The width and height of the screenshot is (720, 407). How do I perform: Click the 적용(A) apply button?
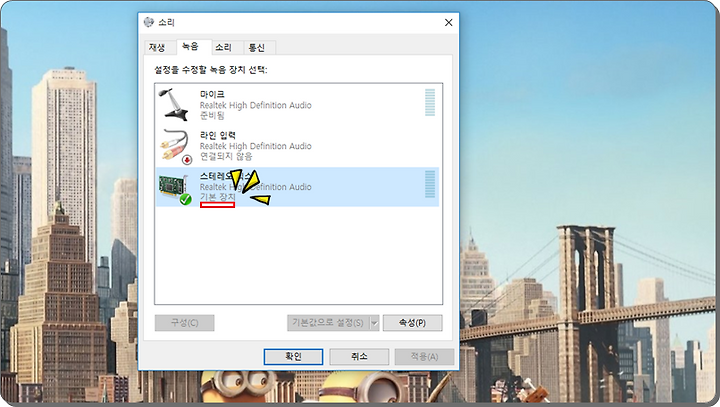[424, 356]
